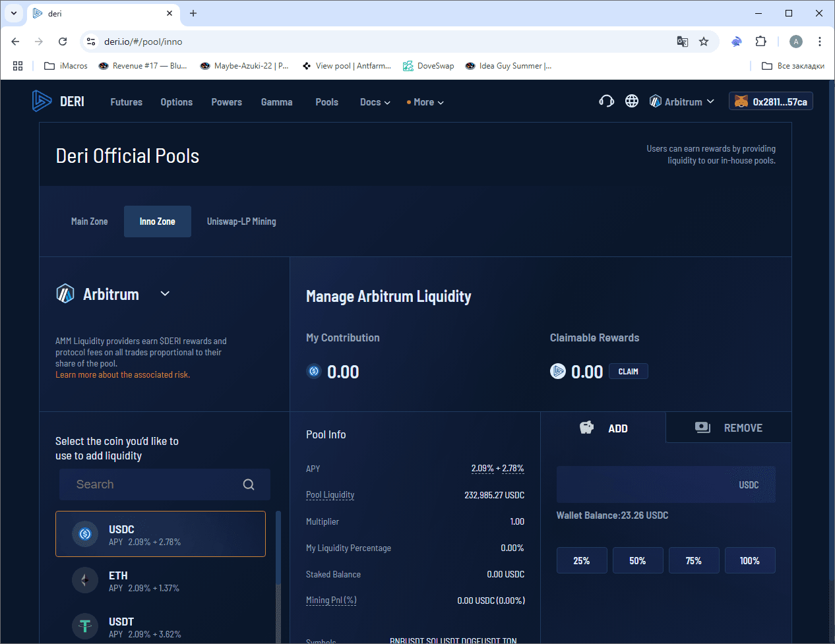Click the Arbitrum logo beside pool heading
835x644 pixels.
65,293
